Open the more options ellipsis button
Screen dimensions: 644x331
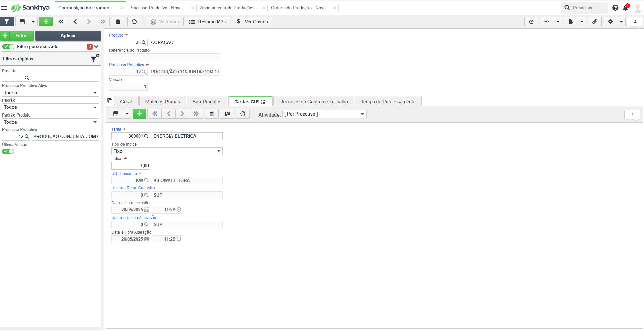point(547,22)
